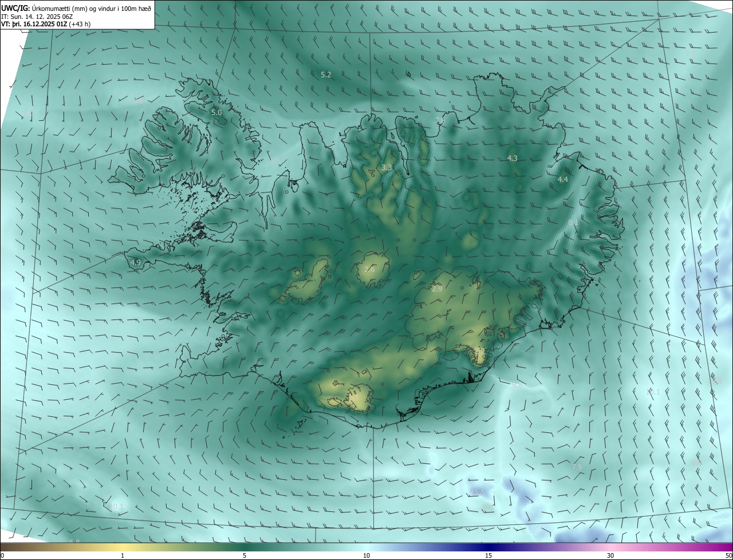Click the colorbar tick label 1
Viewport: 733px width, 560px height.
(123, 556)
